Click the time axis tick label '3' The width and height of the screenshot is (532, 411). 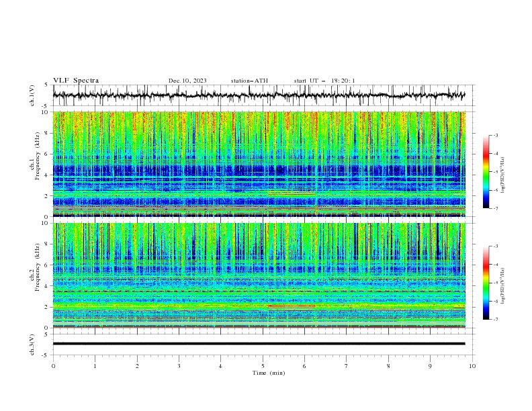coord(179,366)
